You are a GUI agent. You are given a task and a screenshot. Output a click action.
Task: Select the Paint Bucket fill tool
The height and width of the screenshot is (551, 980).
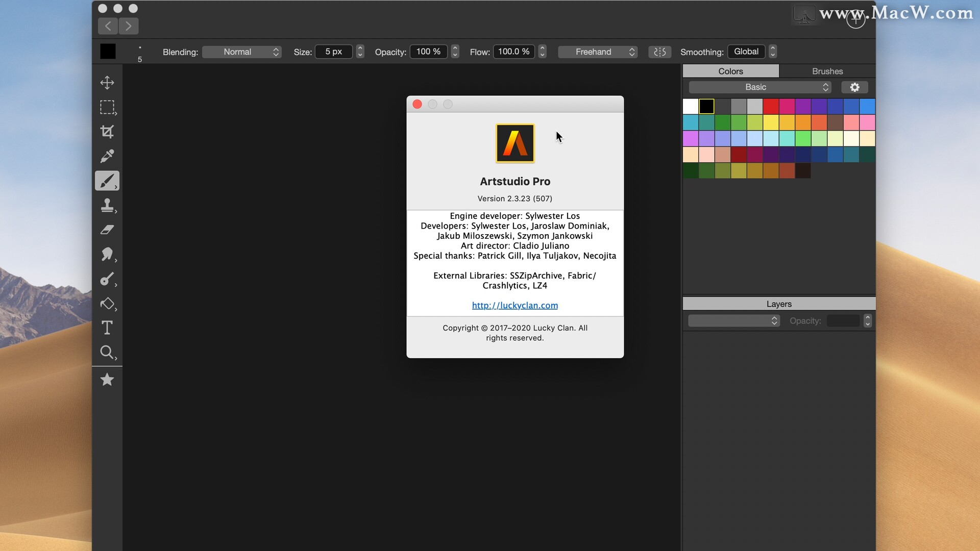(107, 304)
